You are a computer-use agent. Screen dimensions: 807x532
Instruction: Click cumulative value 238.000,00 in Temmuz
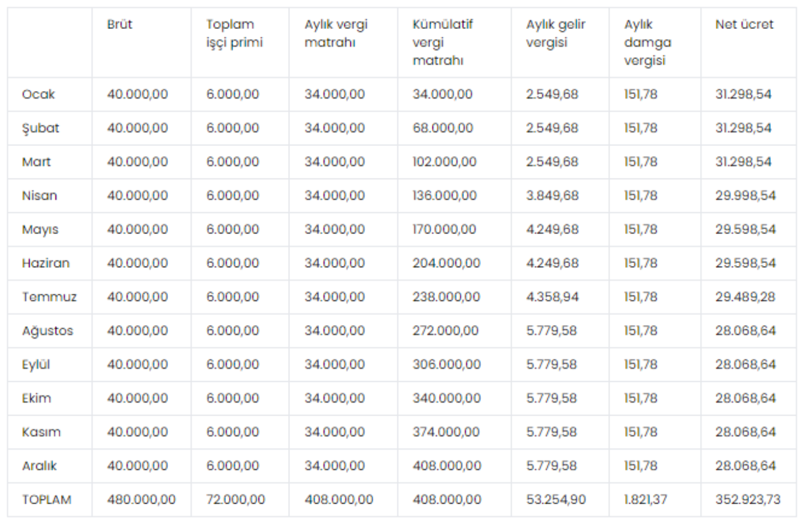pos(446,297)
